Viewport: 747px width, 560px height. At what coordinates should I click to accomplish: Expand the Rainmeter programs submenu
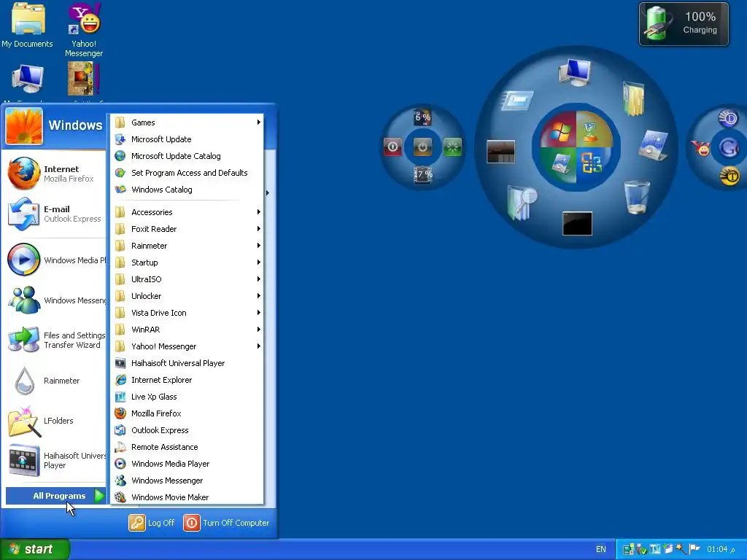(187, 246)
